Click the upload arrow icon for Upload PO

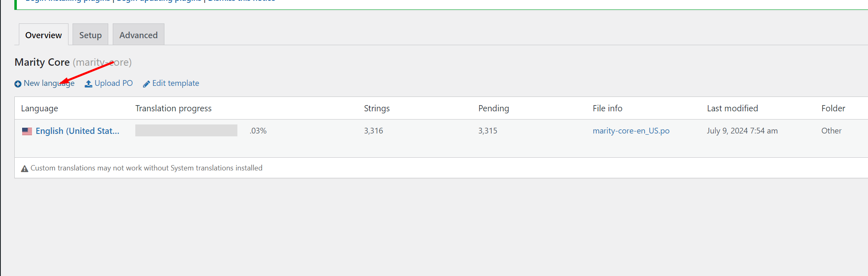pos(88,84)
